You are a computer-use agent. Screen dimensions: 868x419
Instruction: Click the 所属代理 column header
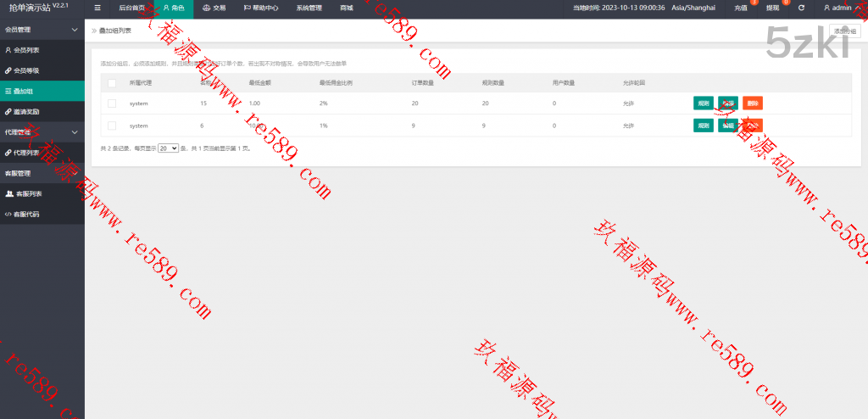[x=141, y=83]
